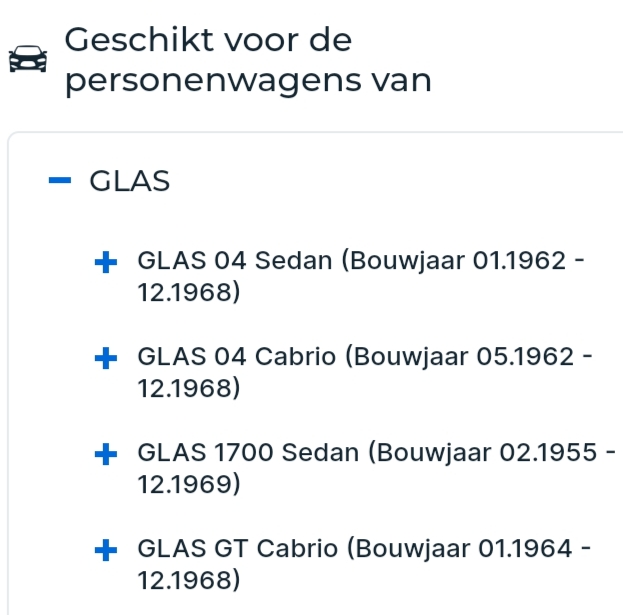
Task: Click 'Bouwjaar 05.1962' in the 04 Cabrio row
Action: click(x=459, y=358)
